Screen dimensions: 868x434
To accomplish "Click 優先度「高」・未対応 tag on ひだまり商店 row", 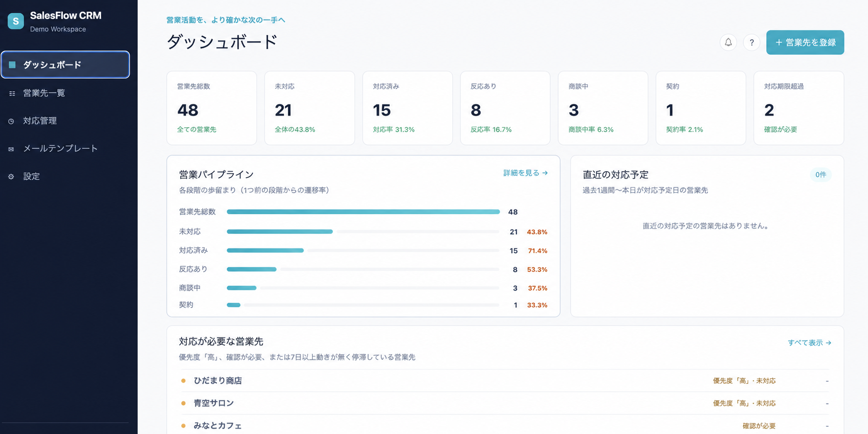I will [x=744, y=381].
